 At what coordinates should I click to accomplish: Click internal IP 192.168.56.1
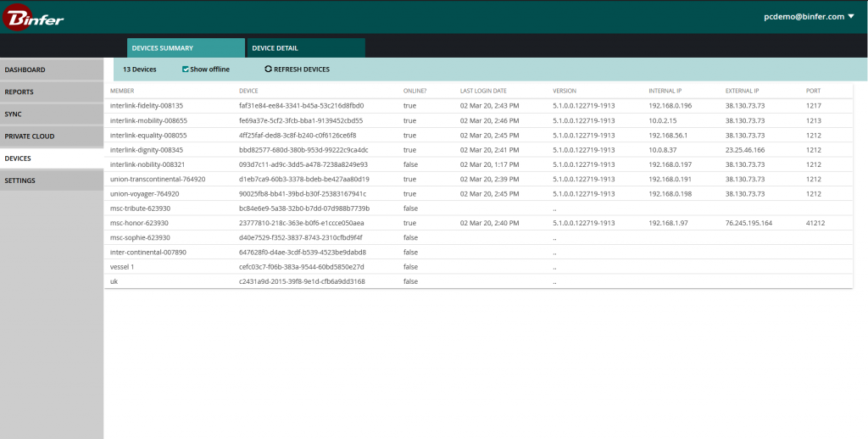coord(668,135)
